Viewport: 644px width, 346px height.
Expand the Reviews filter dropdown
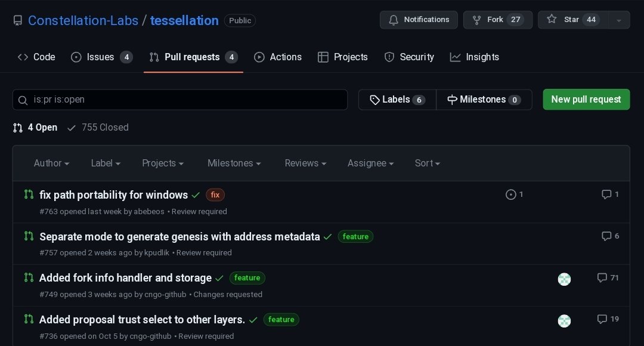click(305, 163)
